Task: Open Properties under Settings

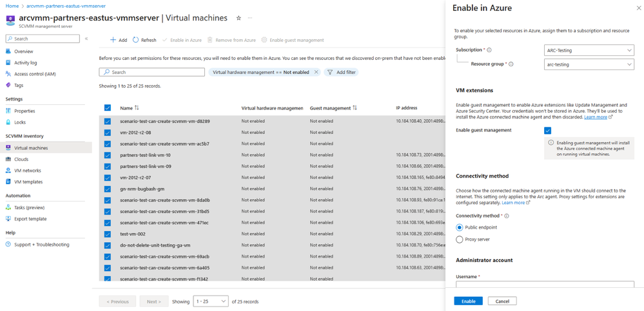Action: click(24, 111)
